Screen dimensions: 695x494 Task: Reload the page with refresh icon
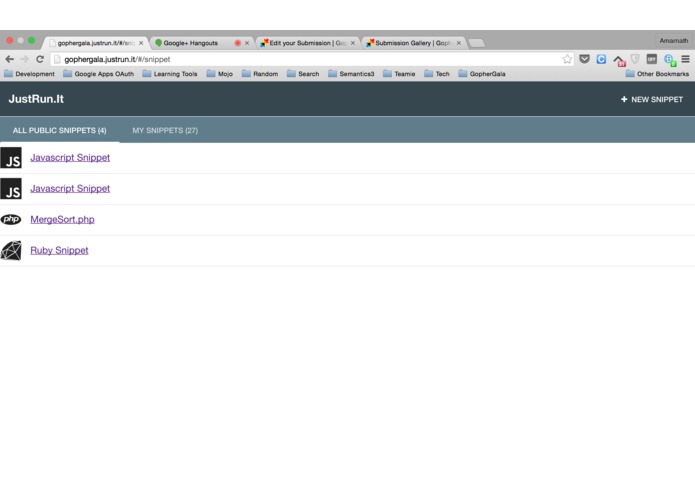point(40,59)
